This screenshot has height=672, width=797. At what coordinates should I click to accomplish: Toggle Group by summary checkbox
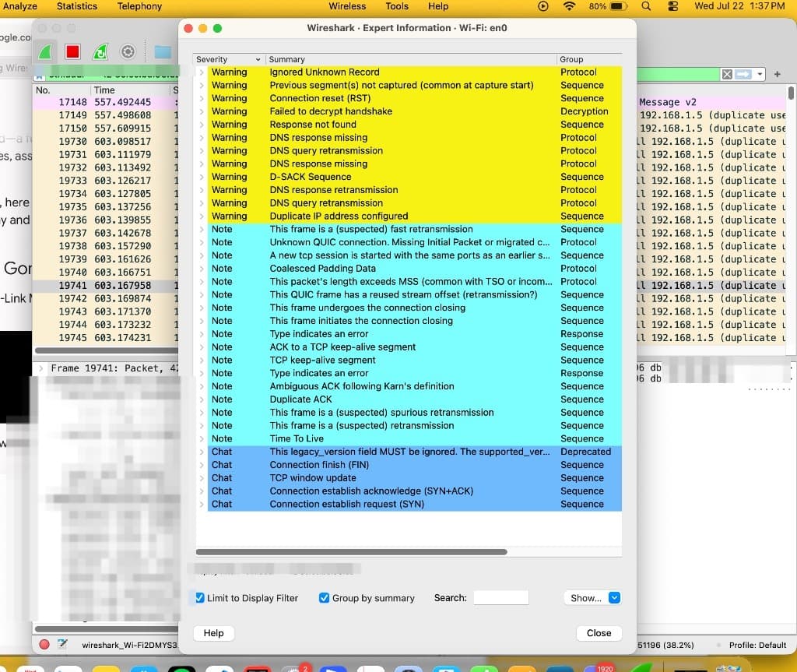click(324, 598)
